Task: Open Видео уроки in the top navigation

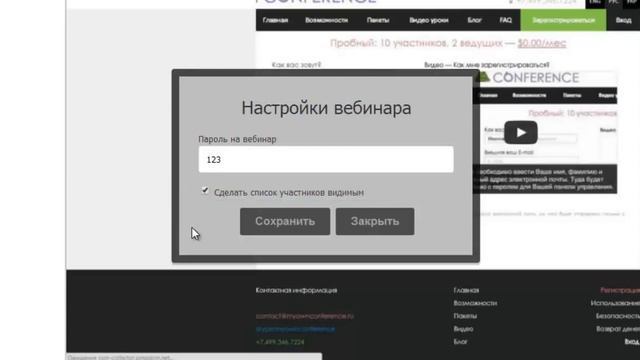Action: point(429,20)
